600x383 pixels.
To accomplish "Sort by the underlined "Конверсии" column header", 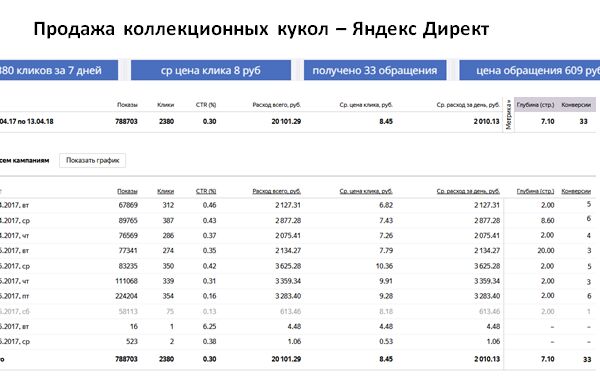I will [x=576, y=191].
